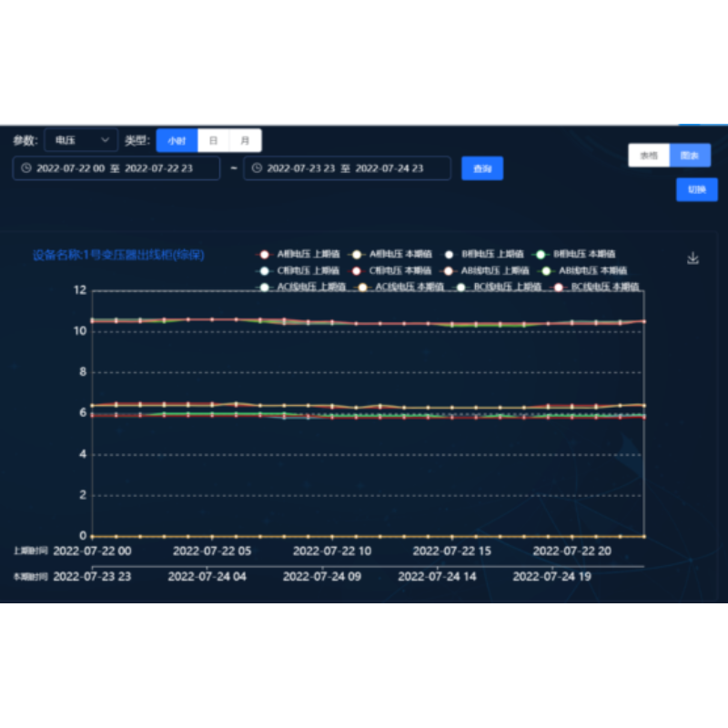This screenshot has width=728, height=728.
Task: Click the x-axis label 2022-07-24 04
Action: (x=207, y=577)
